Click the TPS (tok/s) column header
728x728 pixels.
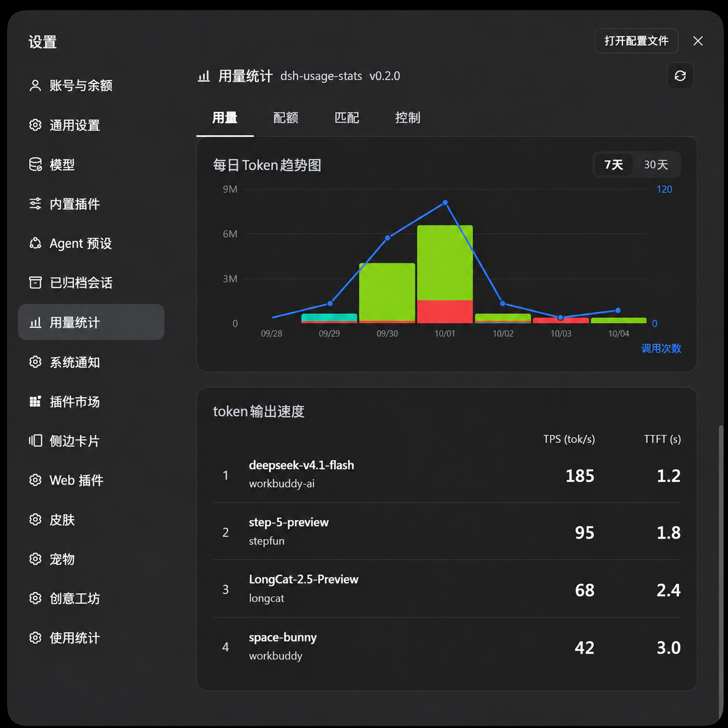click(x=569, y=439)
